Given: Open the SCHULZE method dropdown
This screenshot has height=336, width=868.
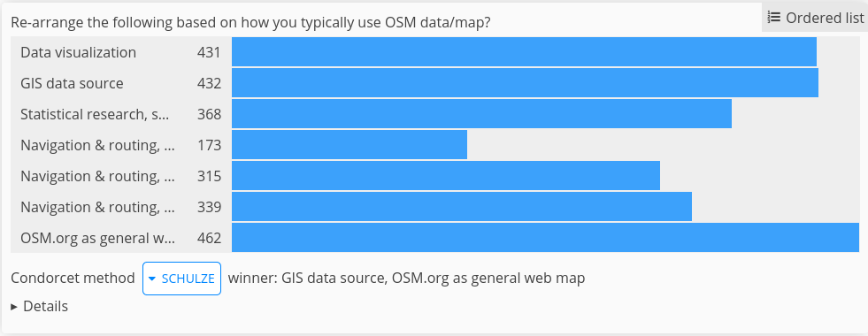Looking at the screenshot, I should click(x=181, y=279).
